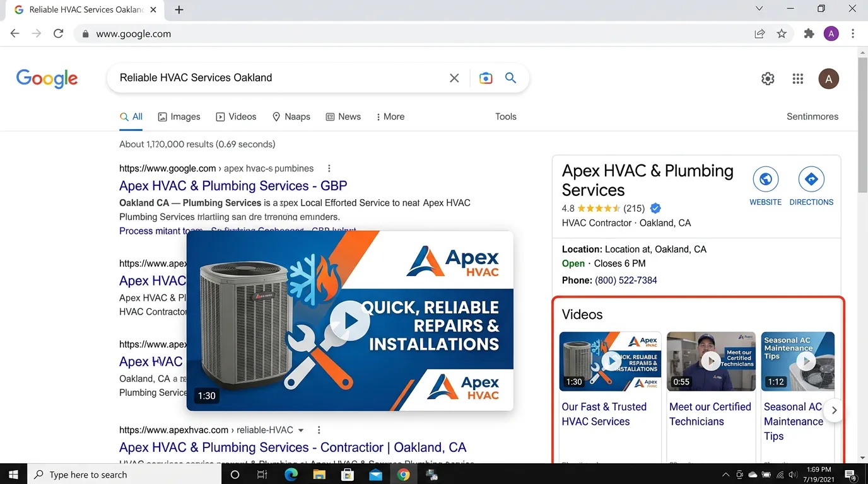Open Task View on taskbar
This screenshot has width=868, height=484.
[262, 475]
